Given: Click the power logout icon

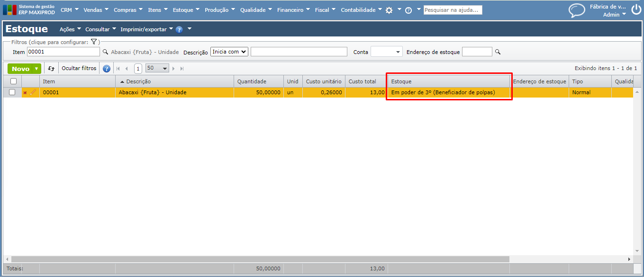Looking at the screenshot, I should point(636,10).
